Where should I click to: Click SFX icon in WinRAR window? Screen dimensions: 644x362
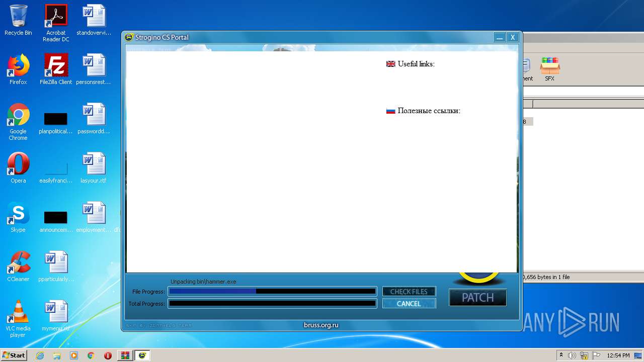point(549,69)
